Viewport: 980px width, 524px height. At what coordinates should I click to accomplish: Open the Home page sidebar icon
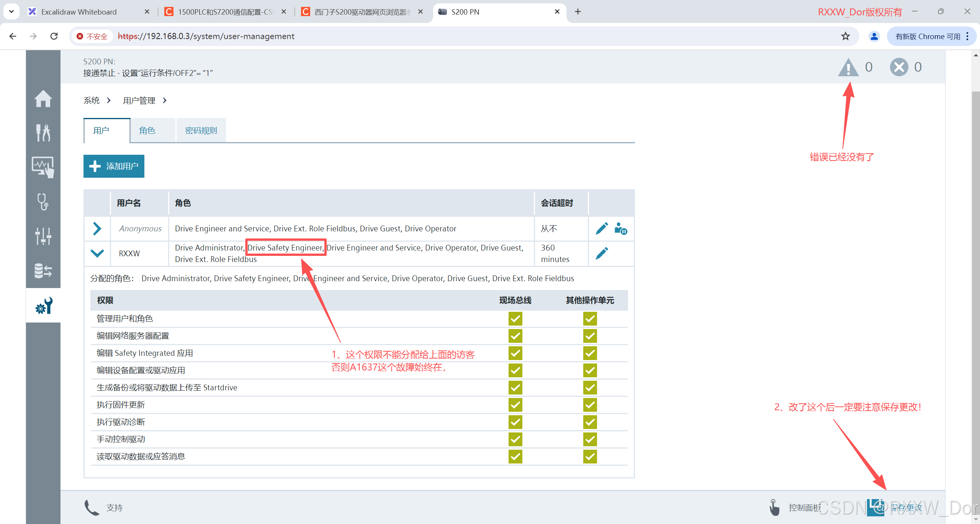click(43, 99)
